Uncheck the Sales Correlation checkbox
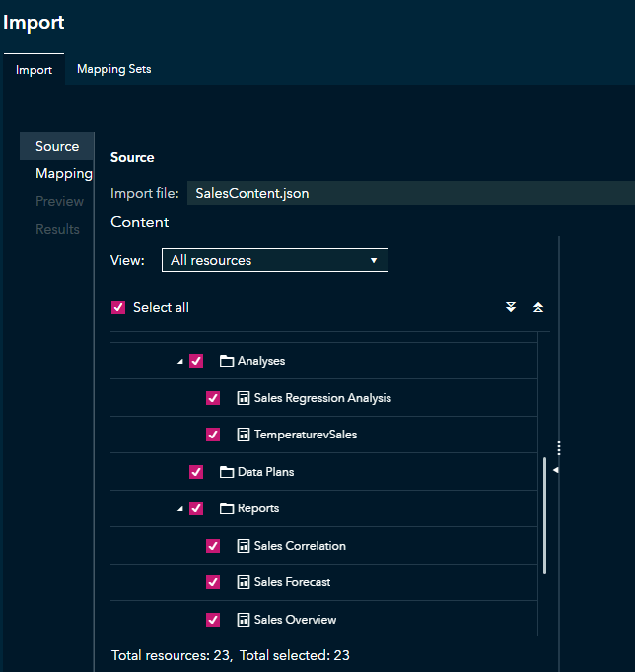Screen dimensions: 635x672 213,546
